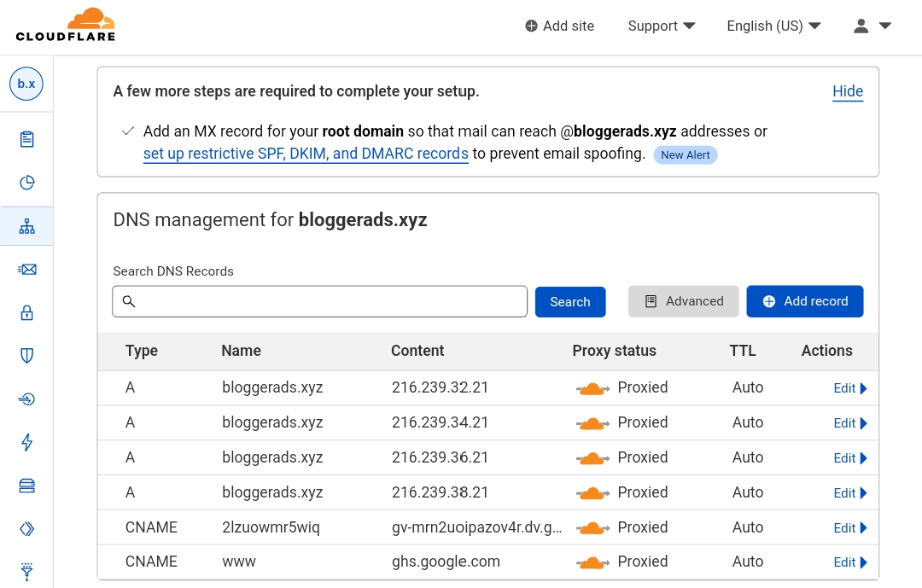Image resolution: width=922 pixels, height=588 pixels.
Task: Expand Edit for the 216.239.34.21 record
Action: tap(850, 423)
